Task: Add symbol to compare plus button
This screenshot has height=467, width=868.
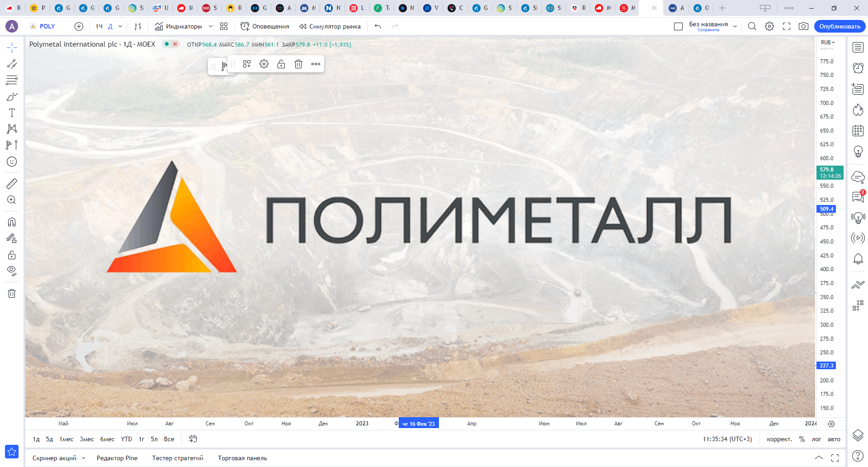Action: tap(79, 26)
